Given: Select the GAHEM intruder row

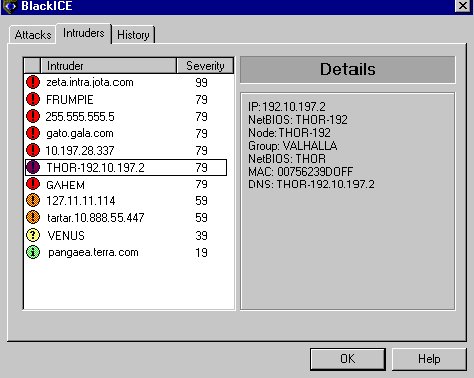Looking at the screenshot, I should (126, 184).
